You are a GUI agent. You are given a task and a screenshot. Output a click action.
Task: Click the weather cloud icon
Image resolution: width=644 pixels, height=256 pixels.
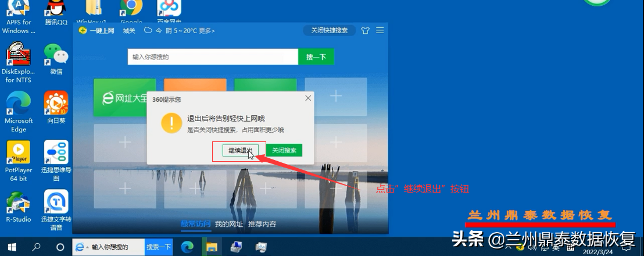[148, 30]
